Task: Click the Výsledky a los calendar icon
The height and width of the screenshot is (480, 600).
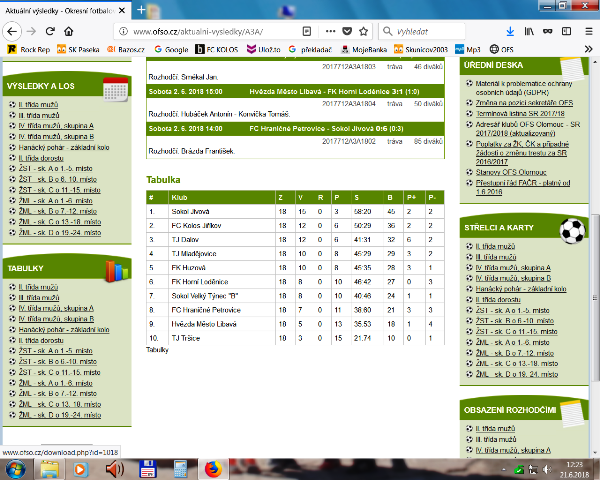Action: pos(116,89)
